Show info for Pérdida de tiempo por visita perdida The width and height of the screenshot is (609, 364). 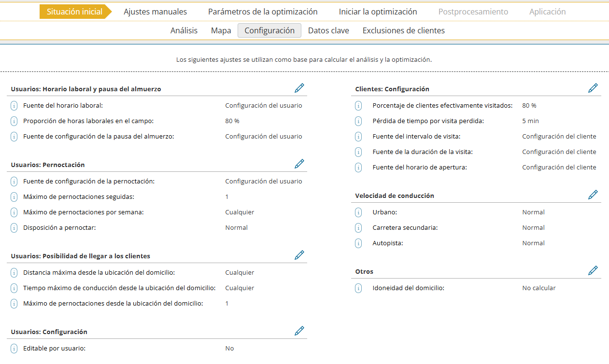[x=358, y=121]
